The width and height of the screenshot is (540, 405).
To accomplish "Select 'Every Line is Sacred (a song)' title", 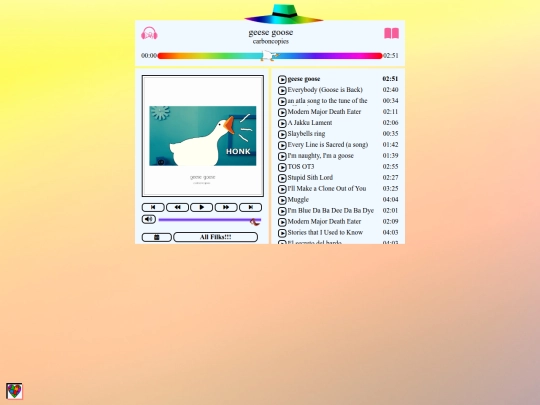I will pos(328,145).
